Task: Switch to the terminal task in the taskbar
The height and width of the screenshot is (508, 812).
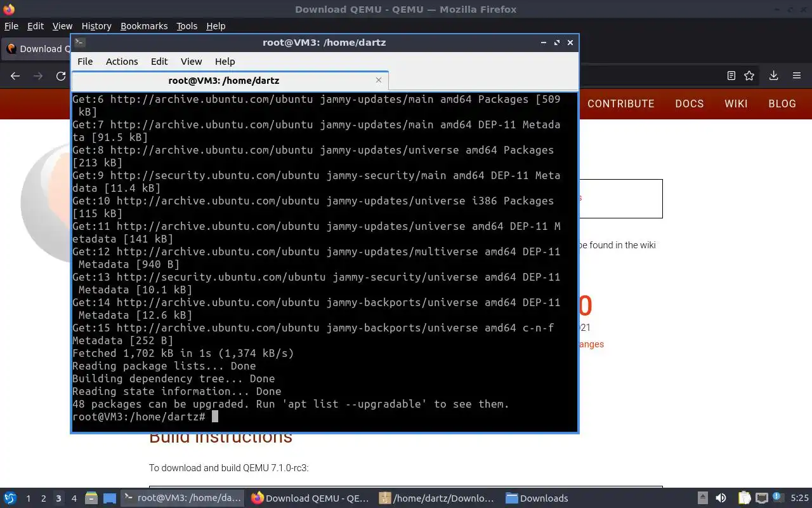Action: (183, 498)
